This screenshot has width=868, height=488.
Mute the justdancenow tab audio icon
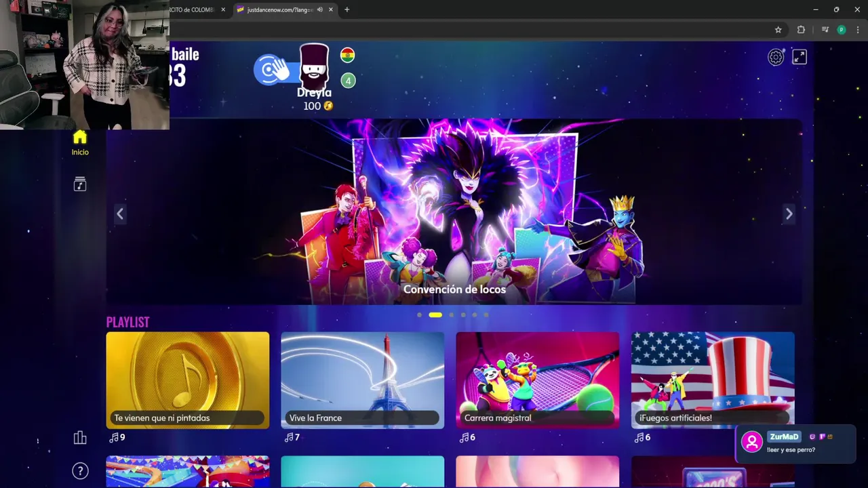[x=319, y=9]
